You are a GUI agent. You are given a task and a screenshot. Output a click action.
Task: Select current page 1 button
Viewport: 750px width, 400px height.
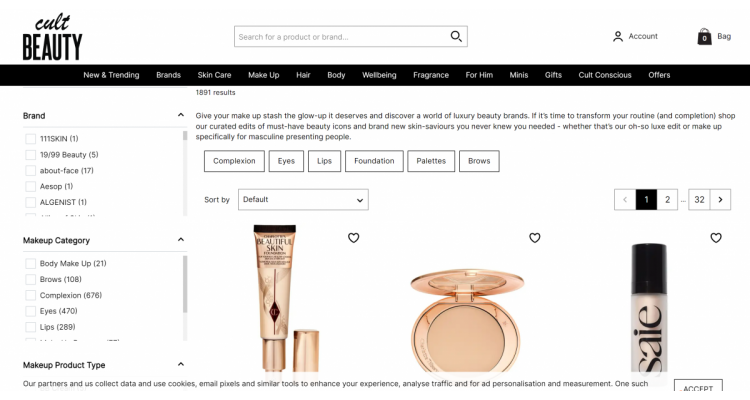[646, 200]
